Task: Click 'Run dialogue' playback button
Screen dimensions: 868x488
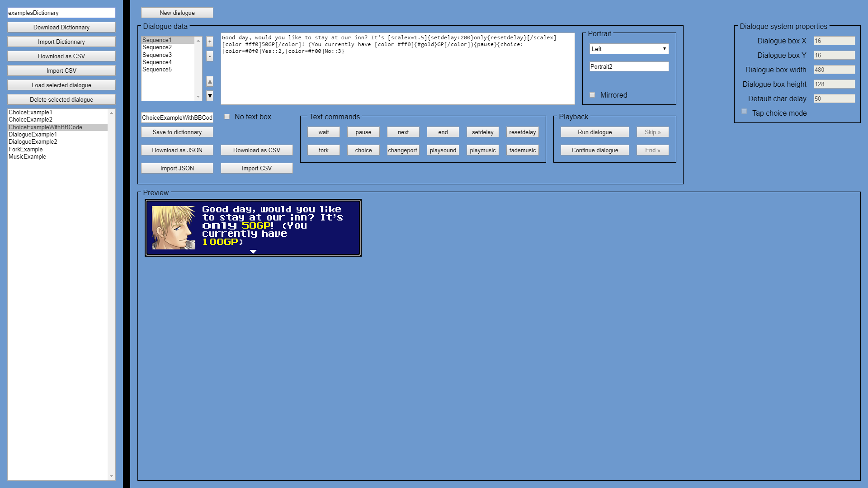Action: click(x=595, y=131)
